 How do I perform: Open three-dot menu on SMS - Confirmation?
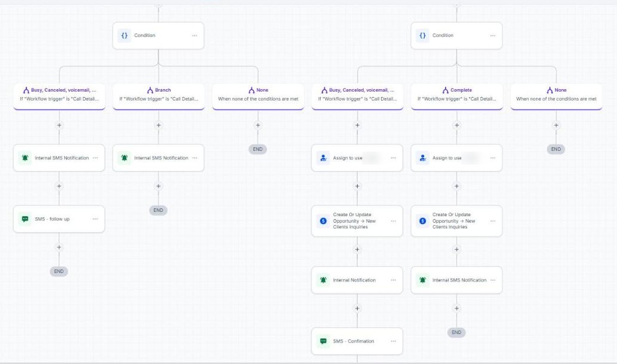pos(394,341)
